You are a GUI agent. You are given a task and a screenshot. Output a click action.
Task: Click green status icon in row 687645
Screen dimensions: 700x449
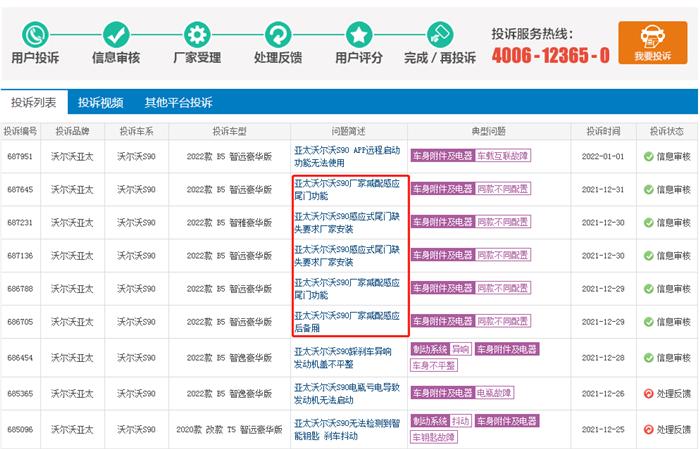point(649,190)
